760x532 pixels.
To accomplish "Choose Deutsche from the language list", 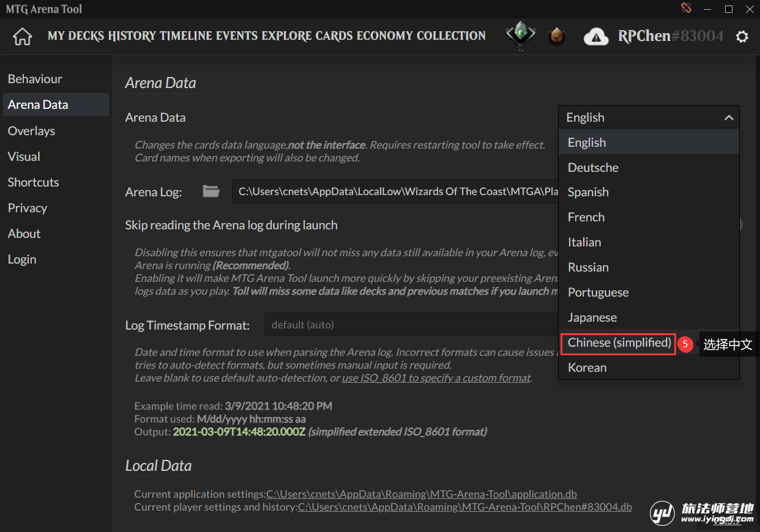I will (649, 168).
